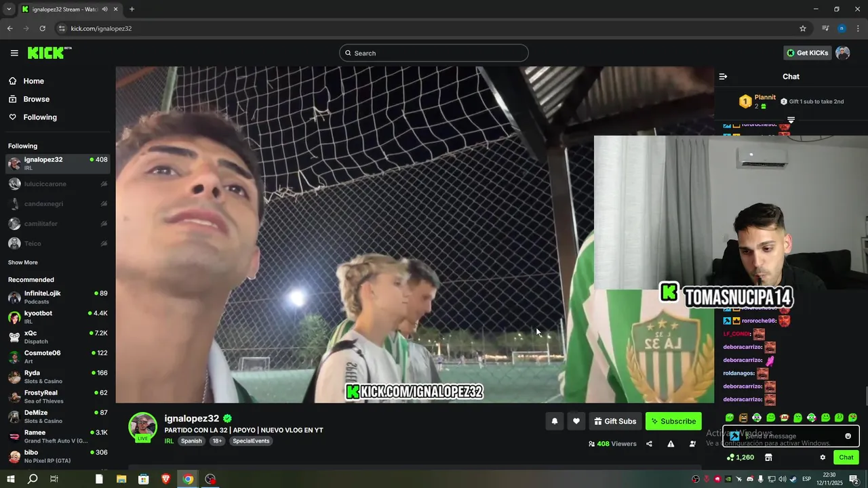This screenshot has width=868, height=488.
Task: Collapse chat with arrow icon
Action: [723, 77]
